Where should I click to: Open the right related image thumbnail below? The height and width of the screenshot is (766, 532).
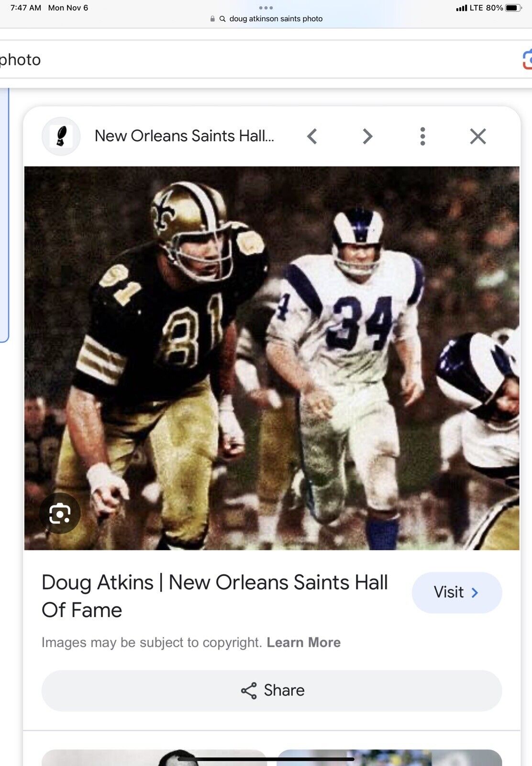(x=389, y=758)
